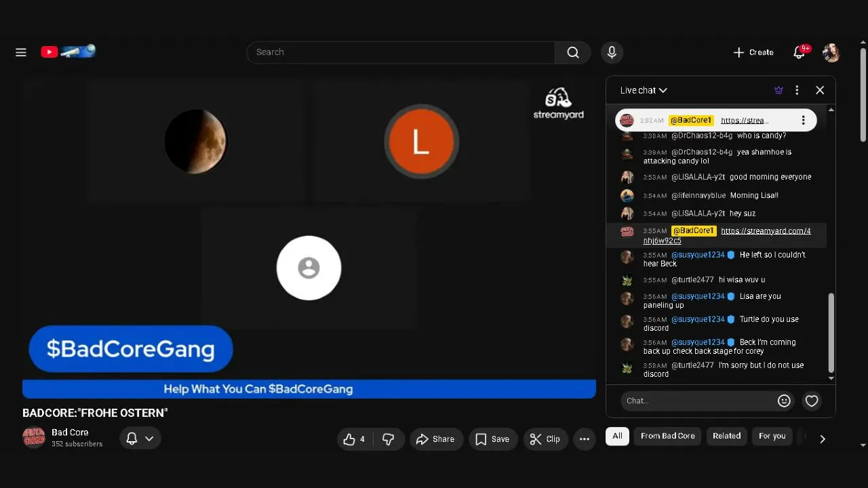The width and height of the screenshot is (868, 488).
Task: Open the hamburger guide menu
Action: 21,52
